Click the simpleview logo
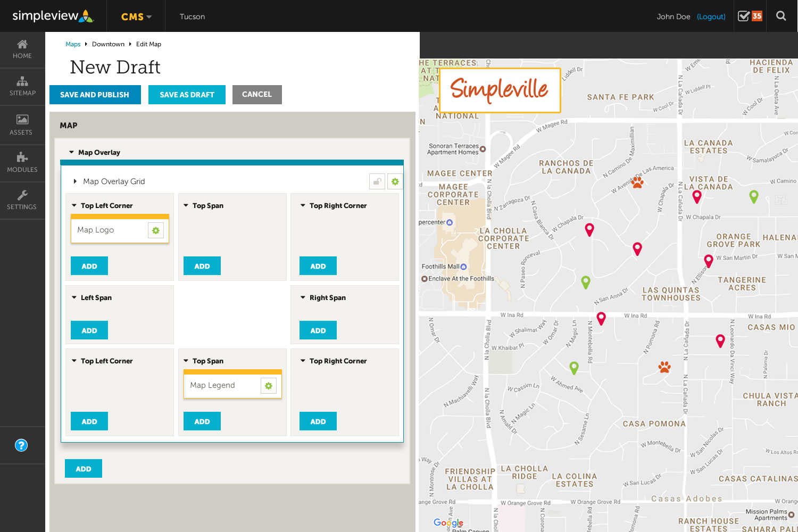 pyautogui.click(x=53, y=16)
